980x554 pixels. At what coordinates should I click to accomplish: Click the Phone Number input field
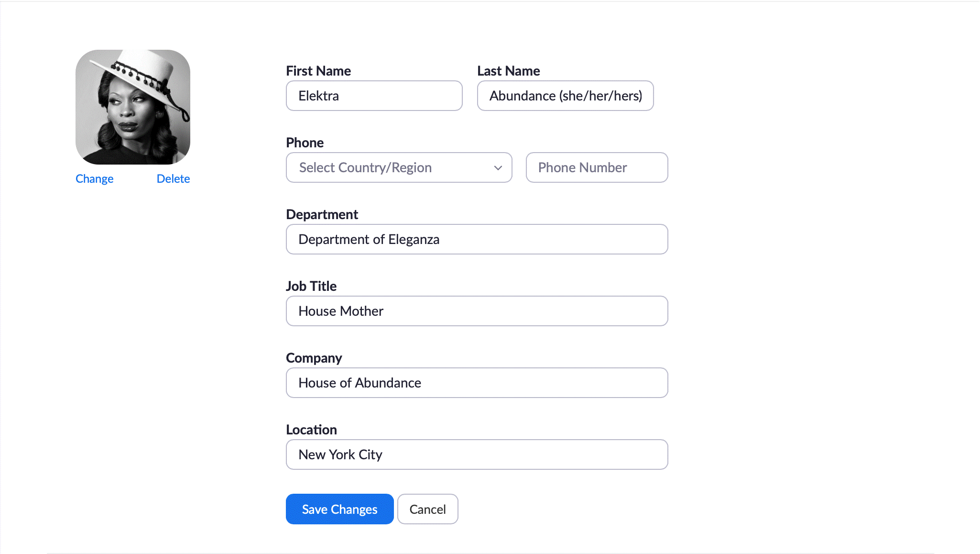(x=597, y=167)
